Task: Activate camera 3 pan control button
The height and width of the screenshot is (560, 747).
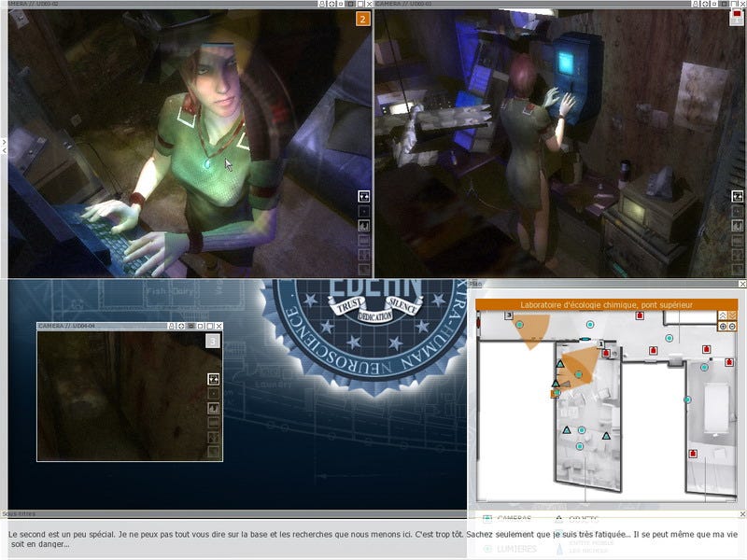Action: [x=214, y=379]
